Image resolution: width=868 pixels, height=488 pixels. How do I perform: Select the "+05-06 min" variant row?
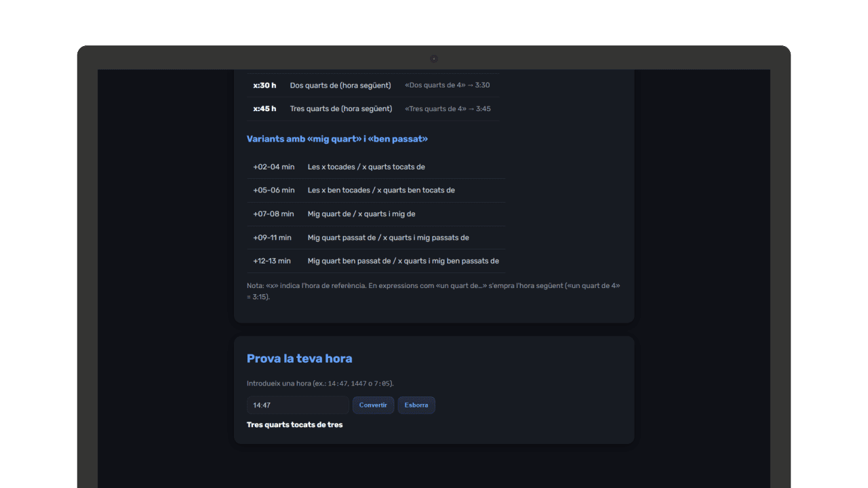[274, 190]
